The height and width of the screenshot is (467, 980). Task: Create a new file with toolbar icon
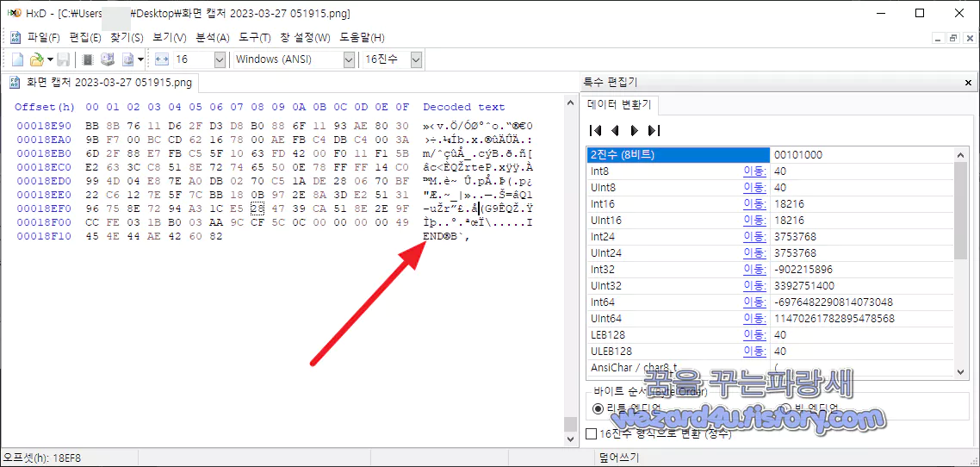18,59
